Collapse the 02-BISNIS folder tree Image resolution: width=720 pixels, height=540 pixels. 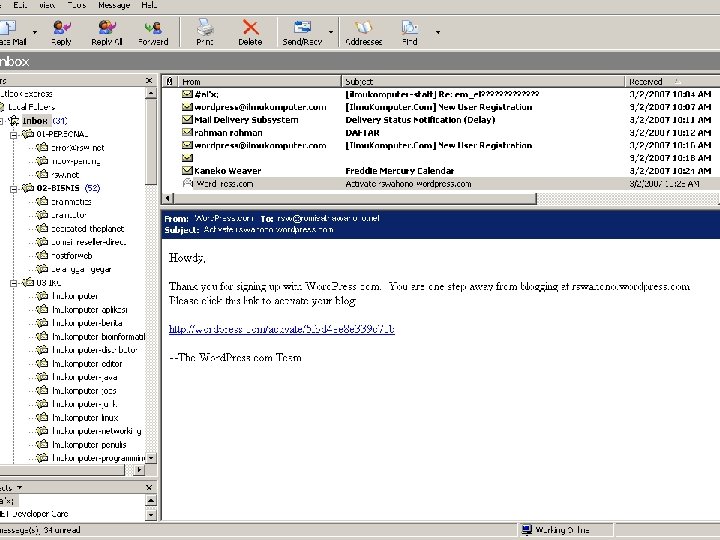(13, 188)
